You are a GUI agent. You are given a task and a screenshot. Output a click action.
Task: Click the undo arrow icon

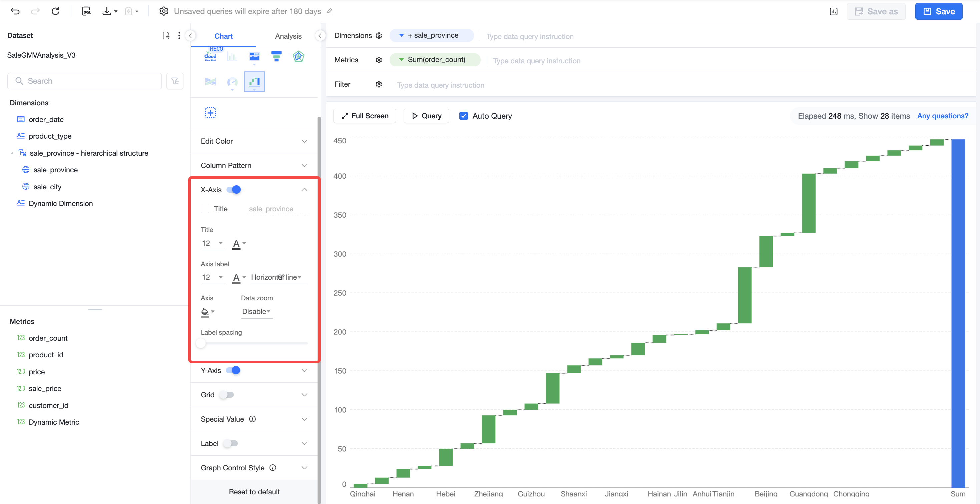[x=15, y=11]
